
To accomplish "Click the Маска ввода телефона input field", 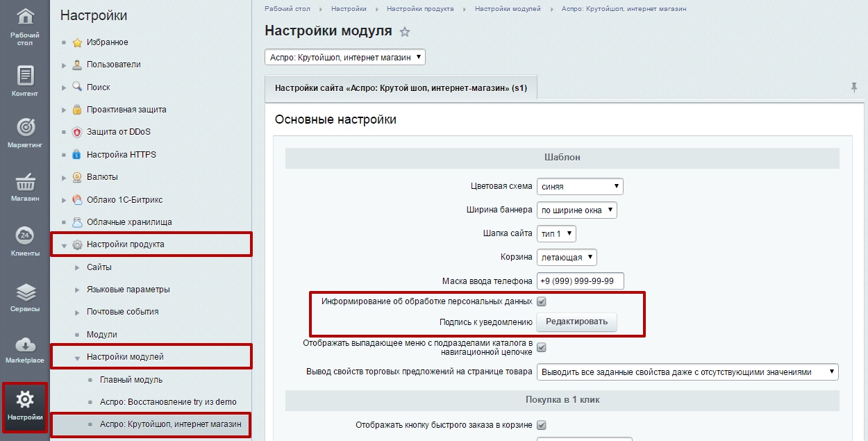I will pyautogui.click(x=581, y=281).
